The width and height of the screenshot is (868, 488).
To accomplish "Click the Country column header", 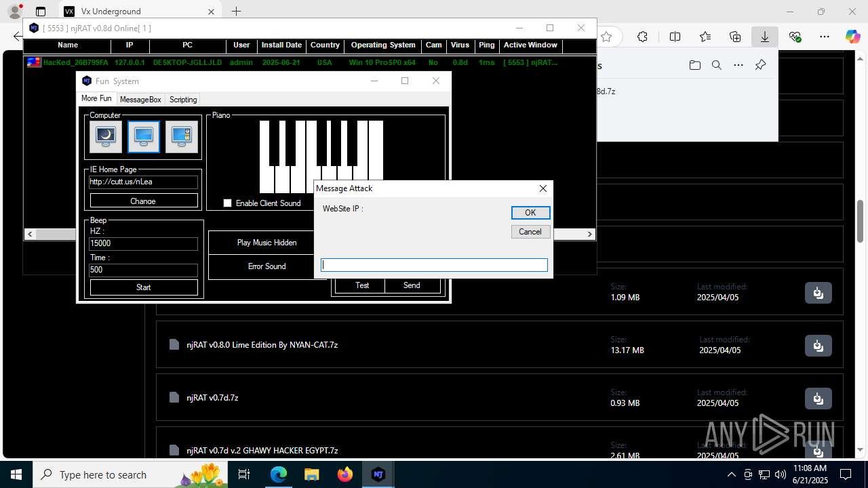I will click(x=325, y=45).
